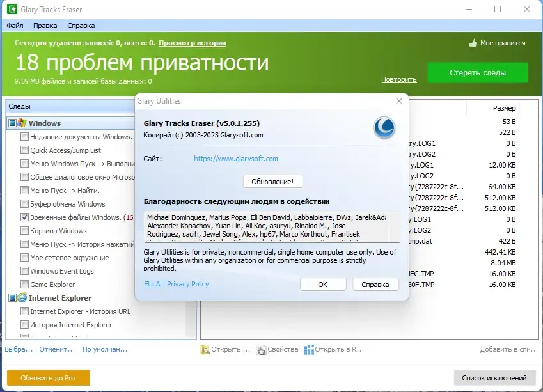Open the Правка menu

coord(45,26)
